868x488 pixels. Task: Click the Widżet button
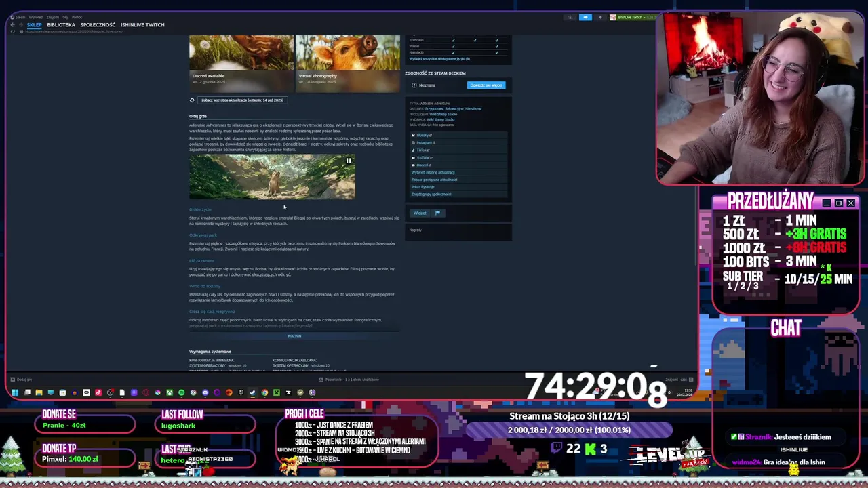[420, 213]
